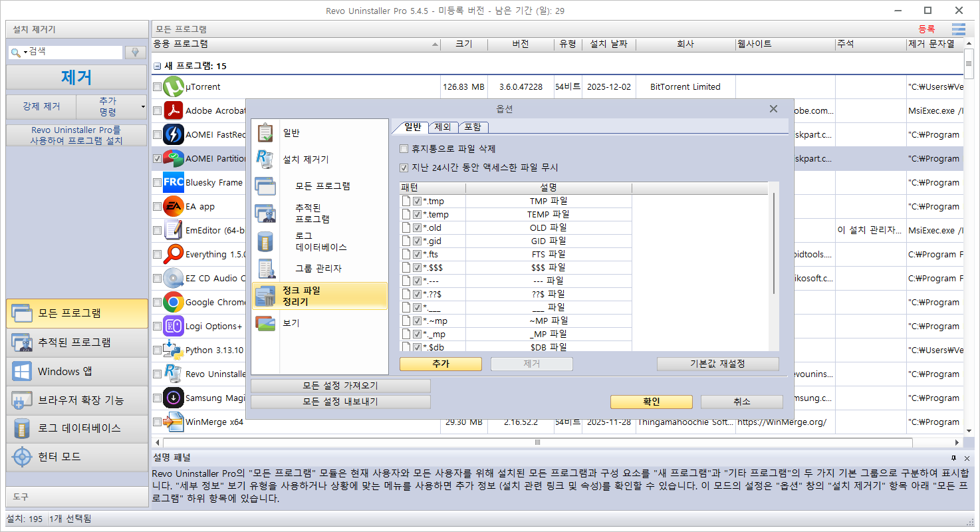Click the pattern list vertical scrollbar
Screen dimensions: 980x532
773,243
